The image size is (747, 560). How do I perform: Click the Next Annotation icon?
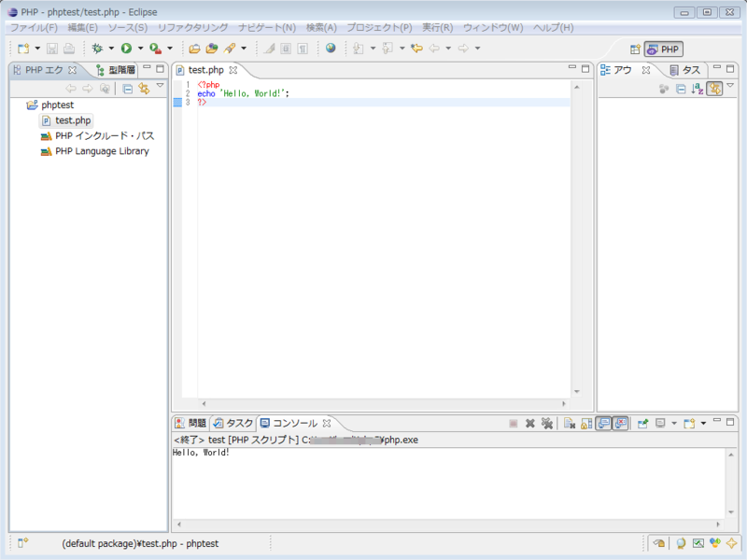[x=359, y=49]
